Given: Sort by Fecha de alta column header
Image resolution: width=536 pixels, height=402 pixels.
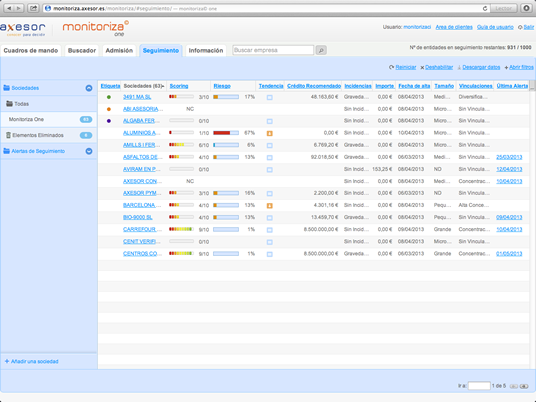Looking at the screenshot, I should point(414,86).
